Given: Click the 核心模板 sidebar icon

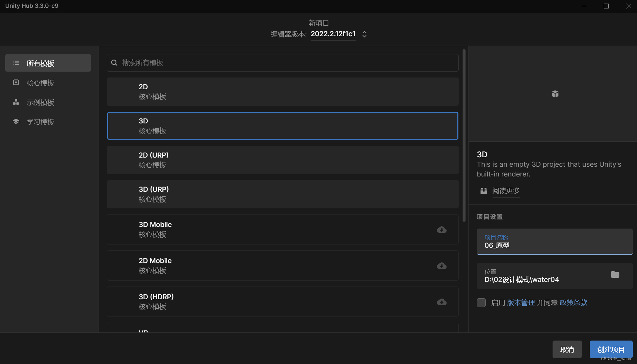Looking at the screenshot, I should point(16,83).
